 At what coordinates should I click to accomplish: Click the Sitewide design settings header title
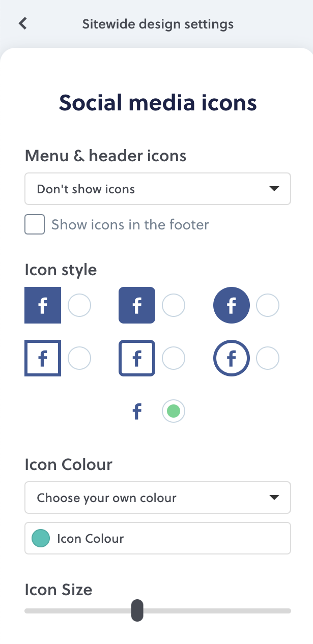click(x=158, y=24)
